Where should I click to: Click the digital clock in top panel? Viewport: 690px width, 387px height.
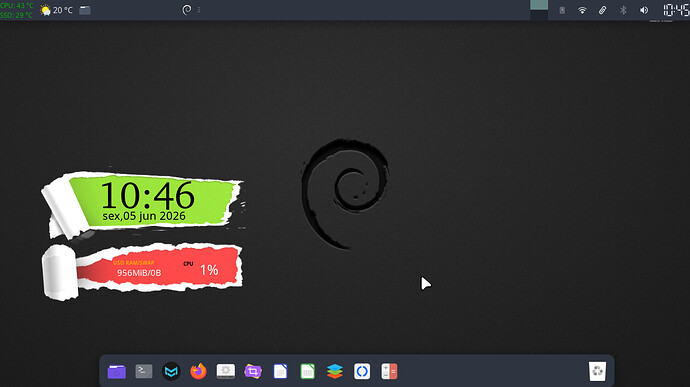point(676,10)
